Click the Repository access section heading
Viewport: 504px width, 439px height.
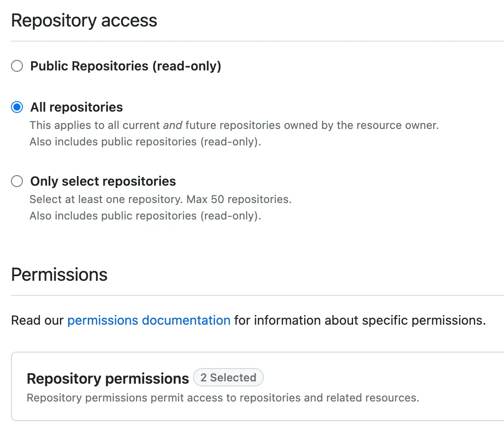(84, 20)
